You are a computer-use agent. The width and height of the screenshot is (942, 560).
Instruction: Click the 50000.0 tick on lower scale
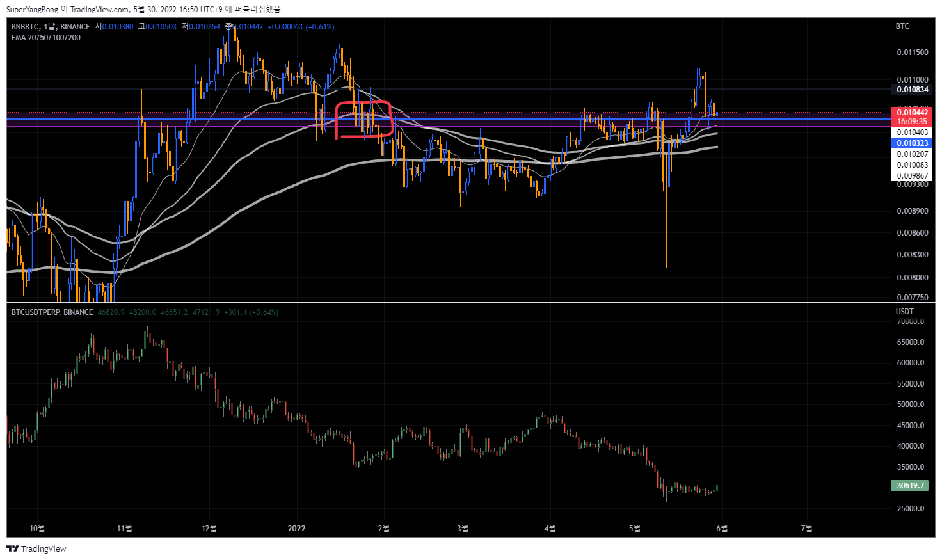pyautogui.click(x=911, y=404)
